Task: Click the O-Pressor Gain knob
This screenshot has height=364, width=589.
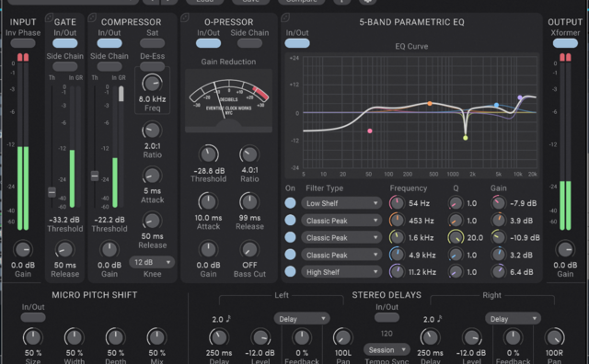Action: (x=209, y=249)
